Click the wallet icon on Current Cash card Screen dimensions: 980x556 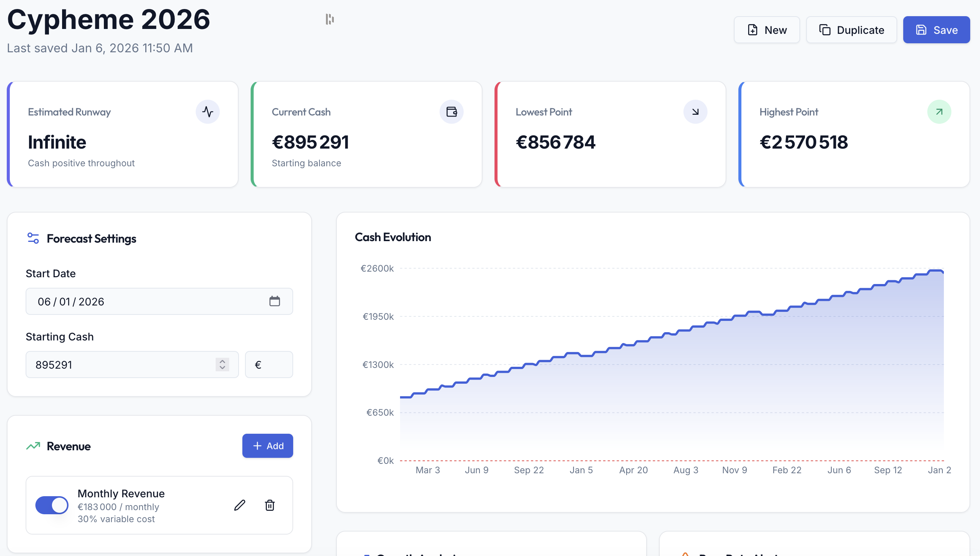452,111
